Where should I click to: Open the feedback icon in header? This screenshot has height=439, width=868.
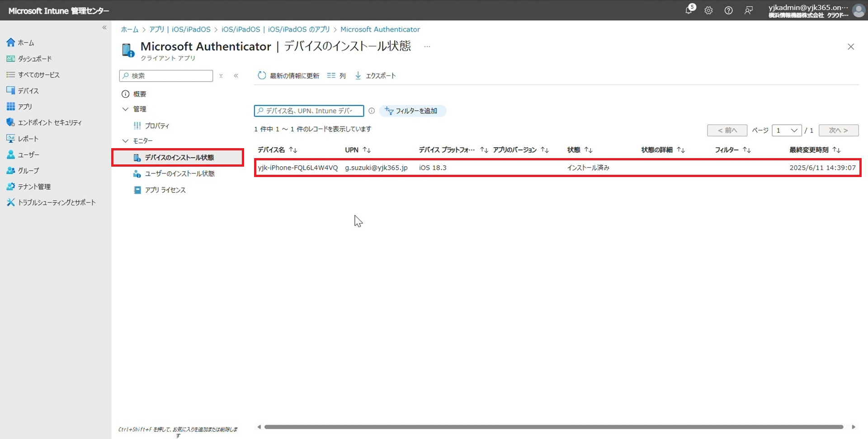(x=749, y=10)
